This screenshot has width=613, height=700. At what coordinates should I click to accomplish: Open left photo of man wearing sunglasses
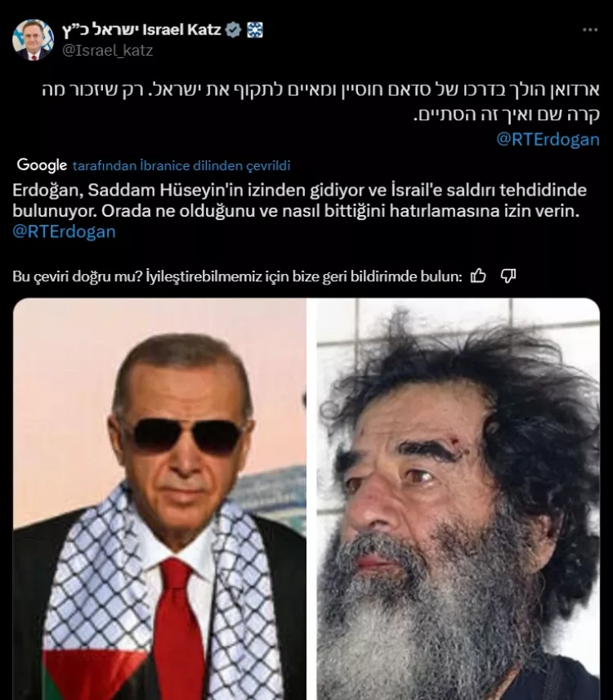(x=159, y=499)
